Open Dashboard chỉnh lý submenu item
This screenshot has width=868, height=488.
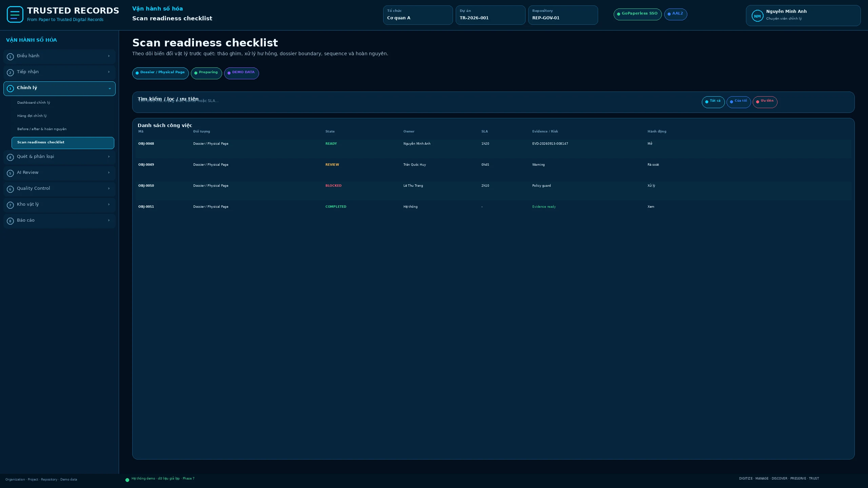pos(63,103)
